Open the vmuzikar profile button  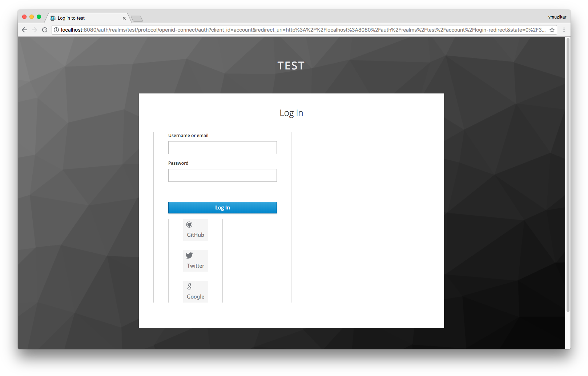[x=557, y=17]
